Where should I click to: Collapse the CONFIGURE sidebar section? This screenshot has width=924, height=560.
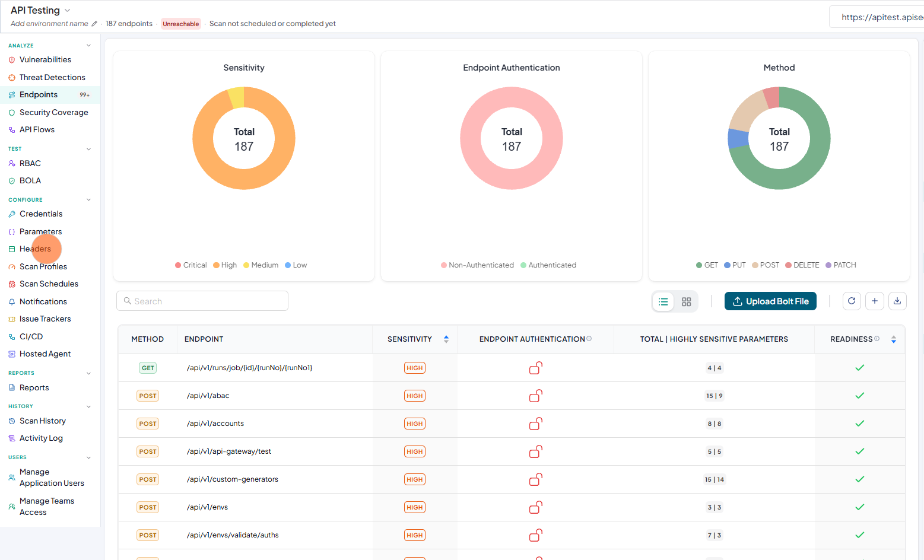(88, 200)
